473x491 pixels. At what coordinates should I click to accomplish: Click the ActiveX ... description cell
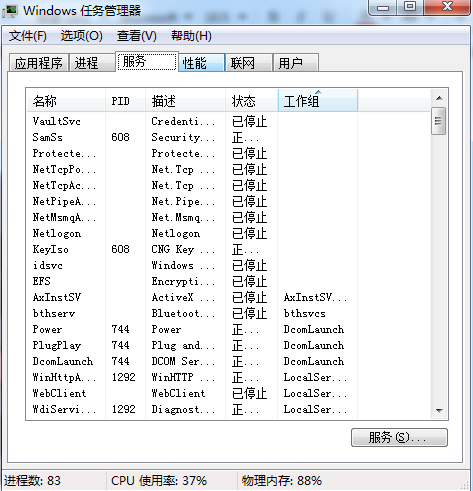(183, 297)
